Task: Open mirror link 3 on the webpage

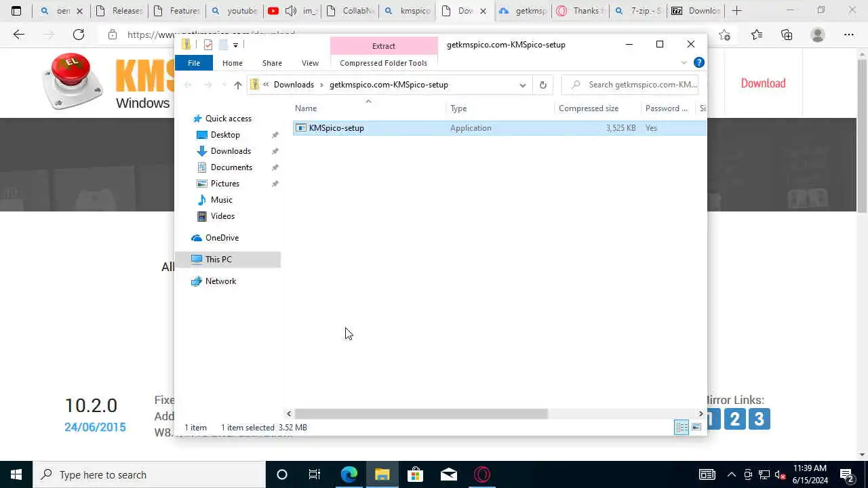Action: (x=759, y=420)
